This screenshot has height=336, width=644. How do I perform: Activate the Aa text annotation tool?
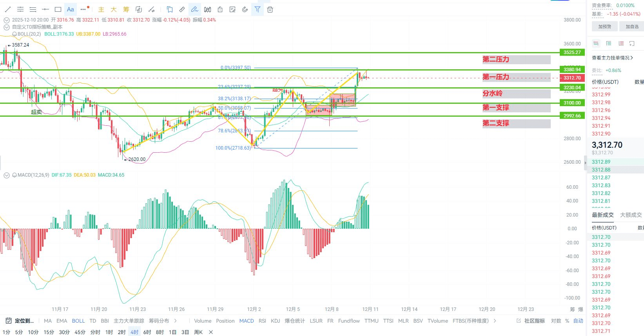[71, 9]
